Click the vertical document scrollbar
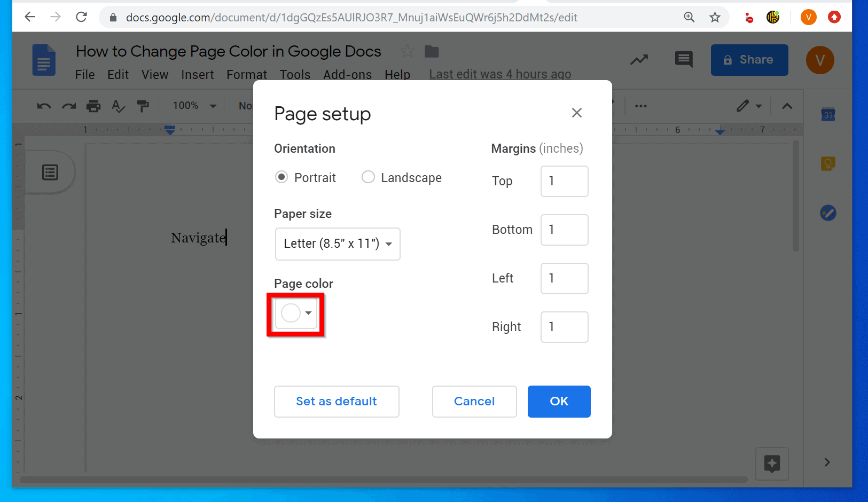This screenshot has width=868, height=502. click(x=796, y=195)
